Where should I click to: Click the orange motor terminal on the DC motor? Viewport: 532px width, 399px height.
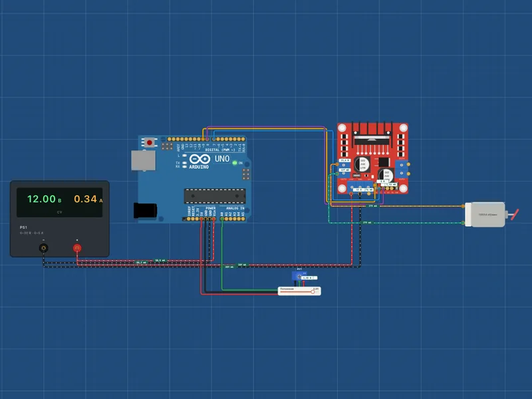pyautogui.click(x=463, y=206)
